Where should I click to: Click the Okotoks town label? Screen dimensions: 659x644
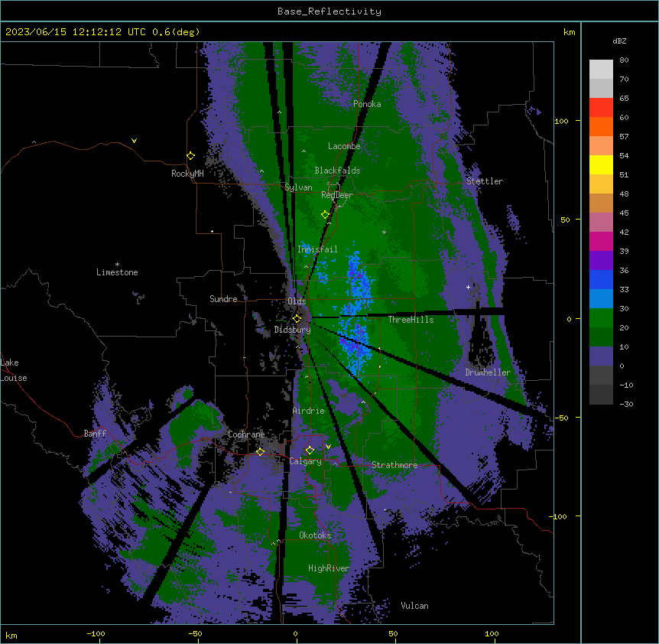pyautogui.click(x=315, y=535)
